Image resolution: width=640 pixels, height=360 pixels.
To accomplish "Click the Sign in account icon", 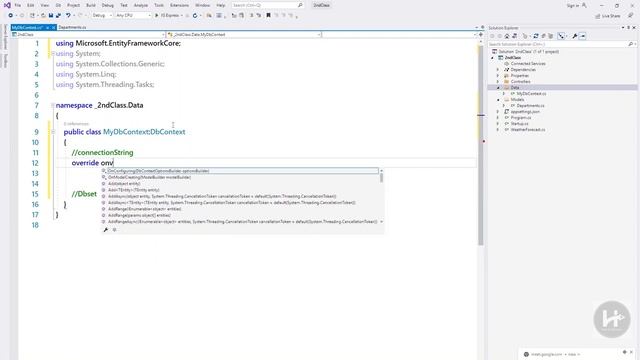I will point(584,5).
